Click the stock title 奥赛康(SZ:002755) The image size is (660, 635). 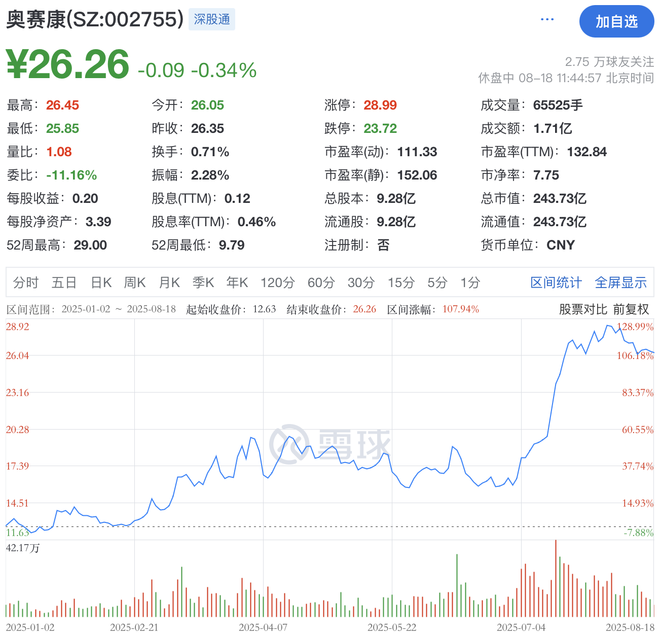[95, 19]
